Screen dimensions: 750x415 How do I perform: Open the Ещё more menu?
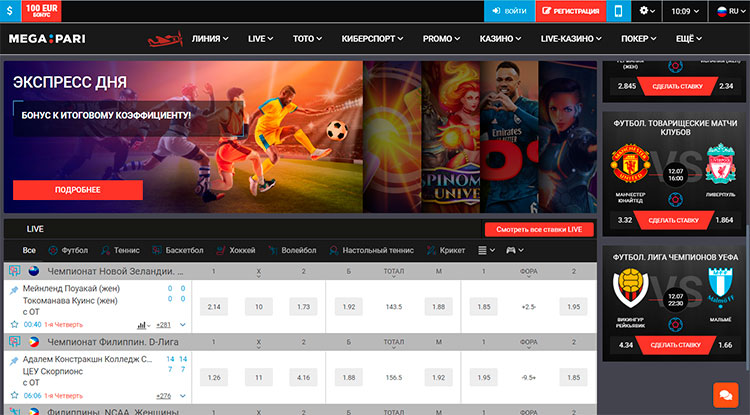689,39
